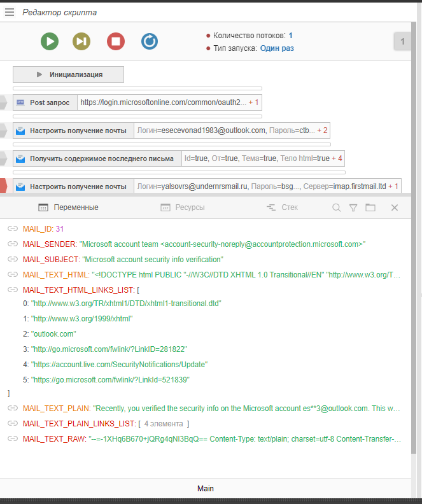Switch to Переменные tab
This screenshot has height=504, width=422.
[x=68, y=207]
